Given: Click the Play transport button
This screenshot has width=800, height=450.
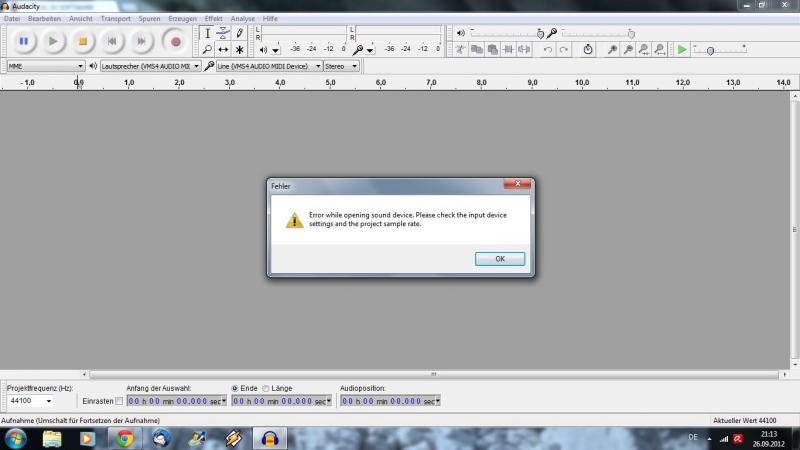Looking at the screenshot, I should tap(53, 41).
